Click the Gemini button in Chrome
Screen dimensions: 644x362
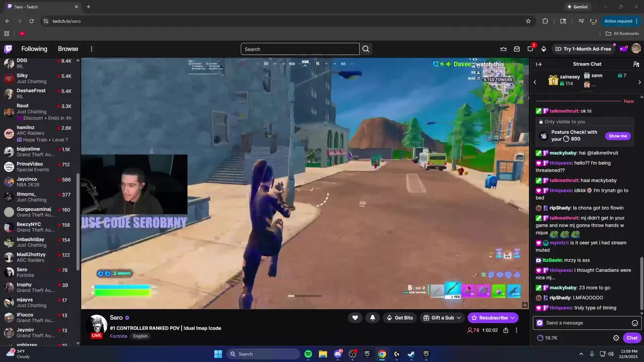pos(577,7)
